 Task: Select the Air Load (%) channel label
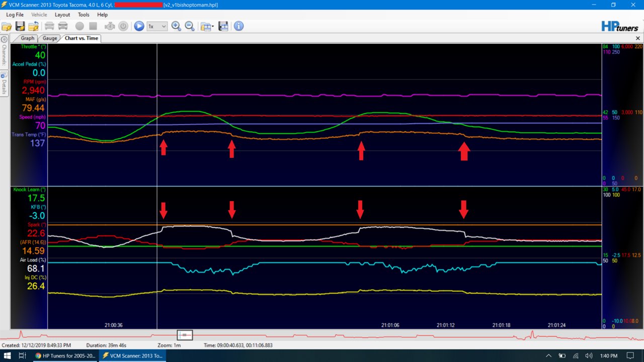click(x=33, y=260)
